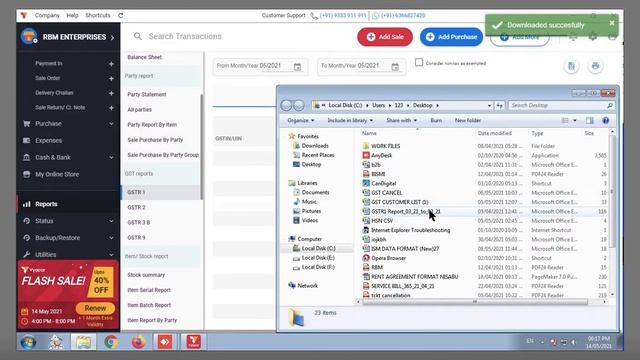
Task: Select Documents under Libraries
Action: click(x=316, y=192)
